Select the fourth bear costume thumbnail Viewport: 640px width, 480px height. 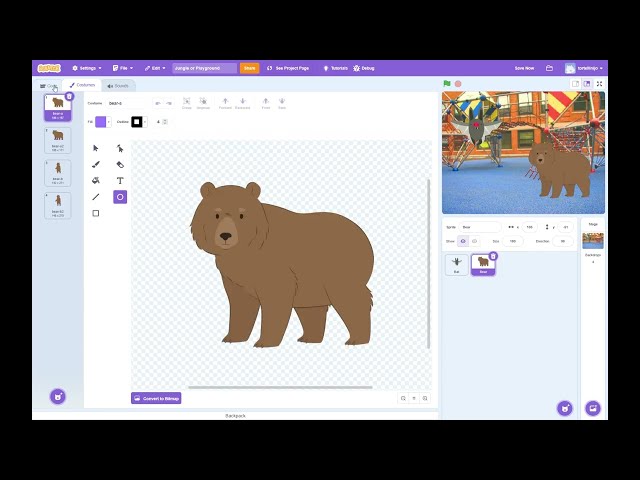point(58,205)
